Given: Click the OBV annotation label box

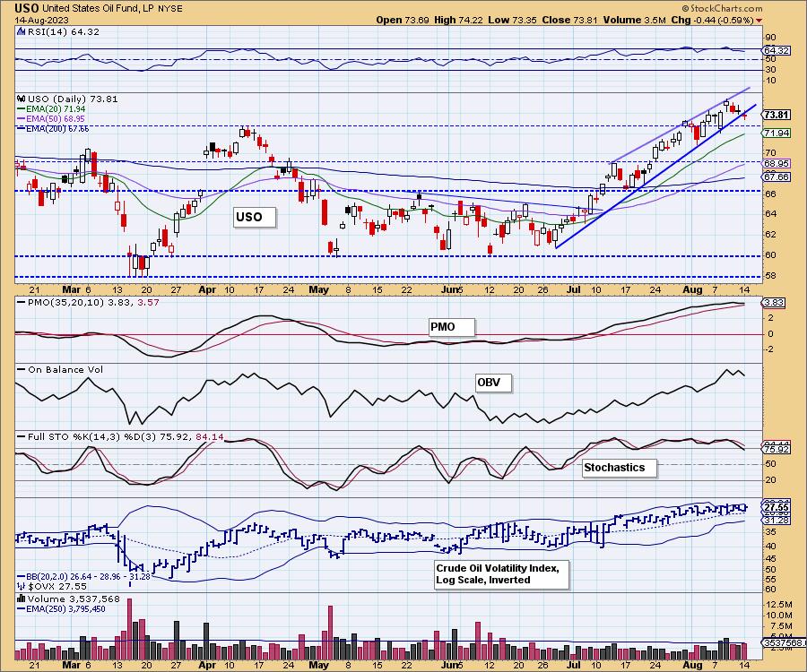Looking at the screenshot, I should click(492, 383).
